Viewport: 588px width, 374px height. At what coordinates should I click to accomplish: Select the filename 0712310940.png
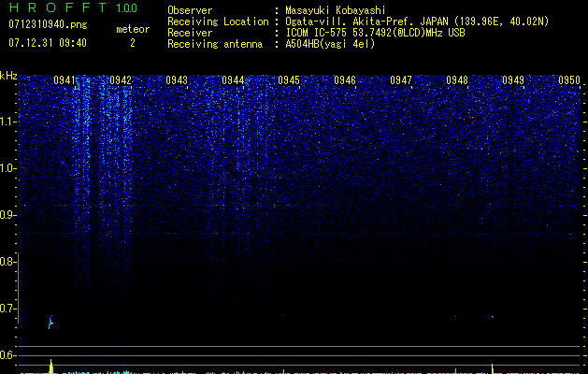coord(48,24)
